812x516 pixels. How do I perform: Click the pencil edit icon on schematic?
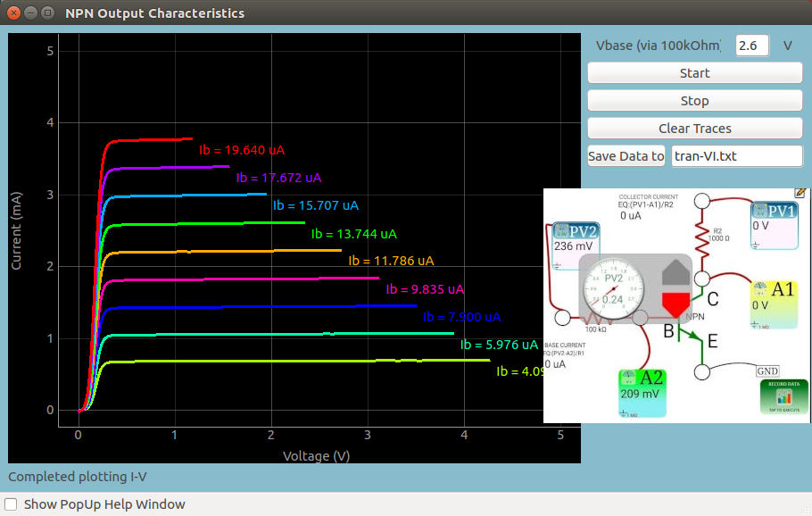tap(800, 193)
